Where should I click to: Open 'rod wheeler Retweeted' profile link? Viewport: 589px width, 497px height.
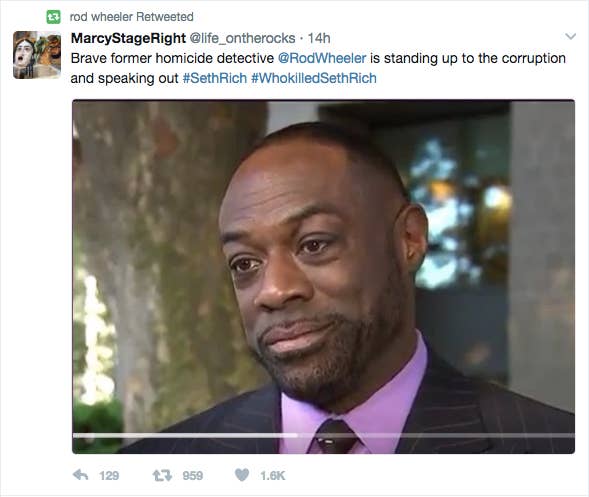coord(131,17)
